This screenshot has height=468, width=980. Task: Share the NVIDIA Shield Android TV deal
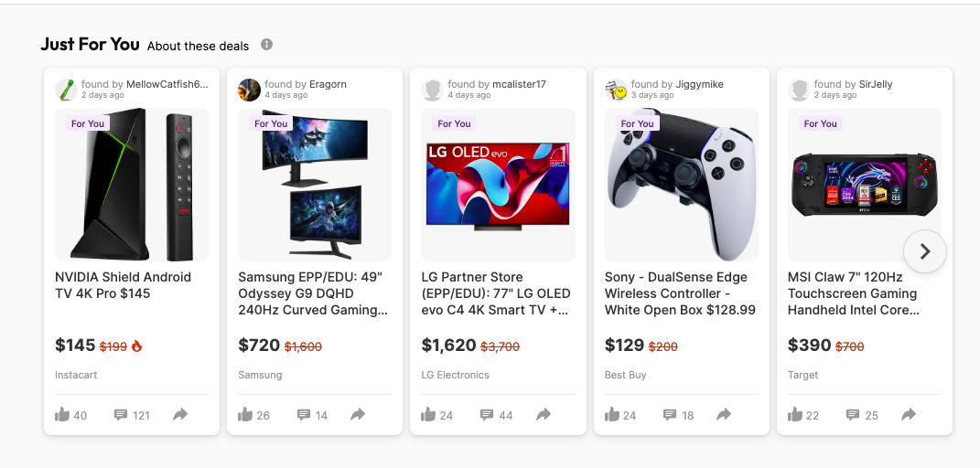tap(180, 415)
